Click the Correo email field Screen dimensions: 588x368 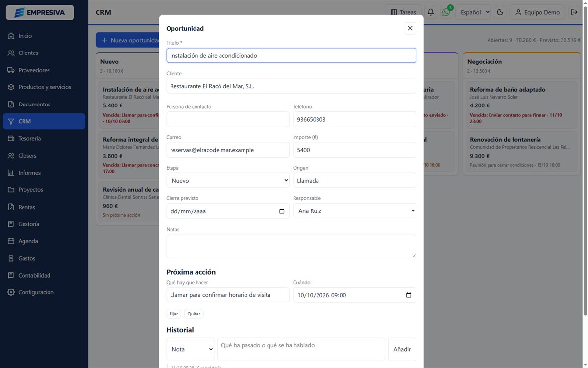point(228,150)
